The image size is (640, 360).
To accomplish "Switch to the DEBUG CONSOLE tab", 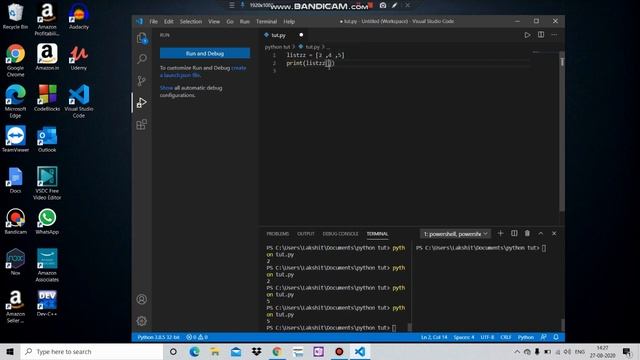I will click(340, 234).
